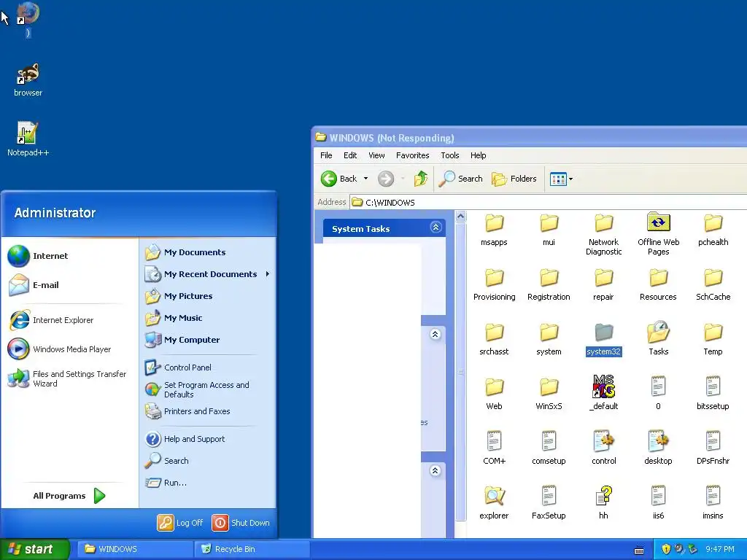
Task: Open the File menu
Action: pyautogui.click(x=326, y=155)
